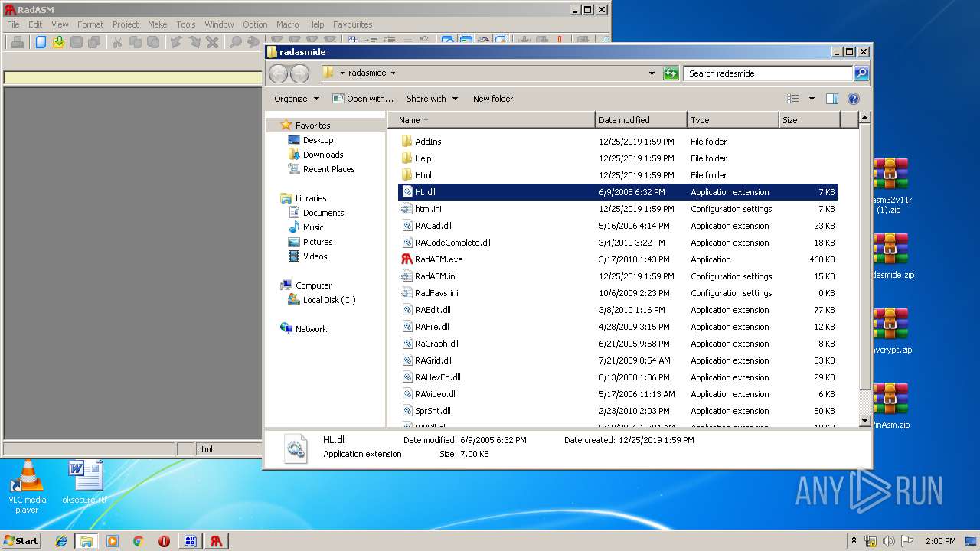Sort files by Date modified column header
Viewport: 980px width, 551px height.
(x=641, y=120)
